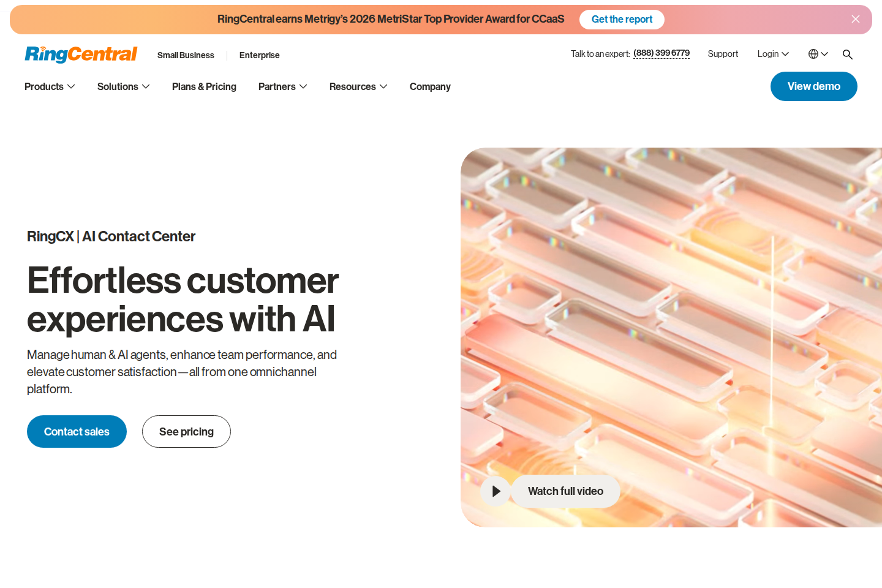Screen dimensions: 882x588
Task: Switch to Small Business section
Action: [x=186, y=55]
